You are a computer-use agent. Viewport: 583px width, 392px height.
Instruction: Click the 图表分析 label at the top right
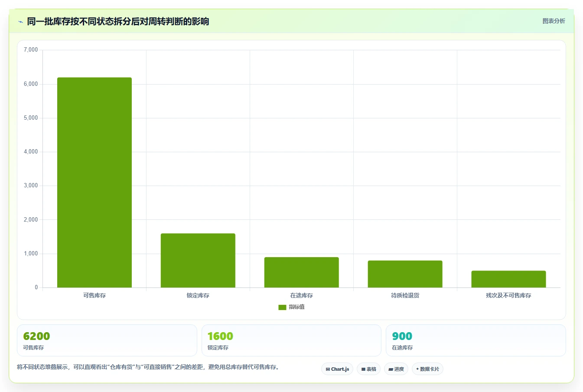(x=554, y=21)
